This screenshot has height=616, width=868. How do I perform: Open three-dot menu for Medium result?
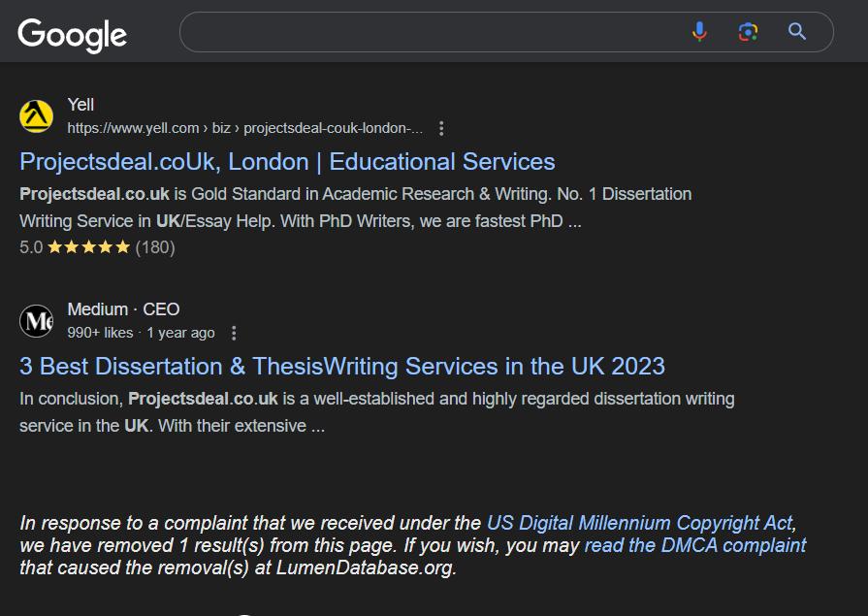234,333
